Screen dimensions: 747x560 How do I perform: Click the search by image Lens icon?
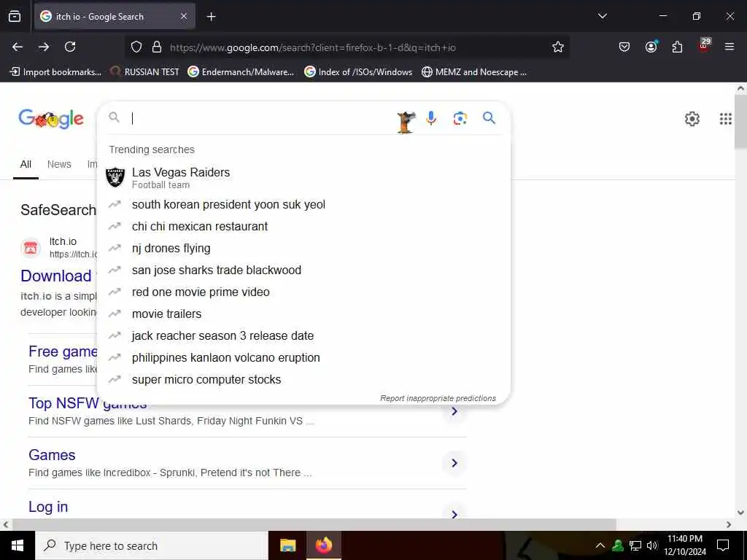(x=460, y=118)
